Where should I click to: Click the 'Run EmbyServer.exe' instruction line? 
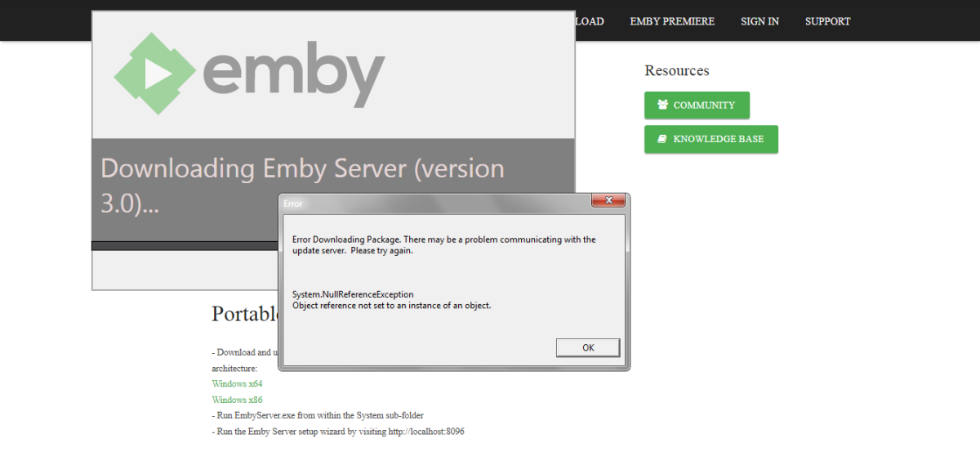click(318, 415)
